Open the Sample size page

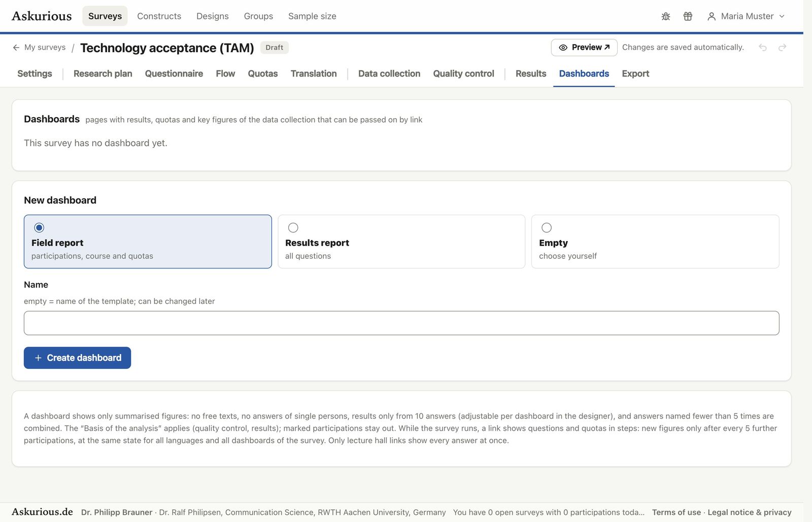(312, 16)
